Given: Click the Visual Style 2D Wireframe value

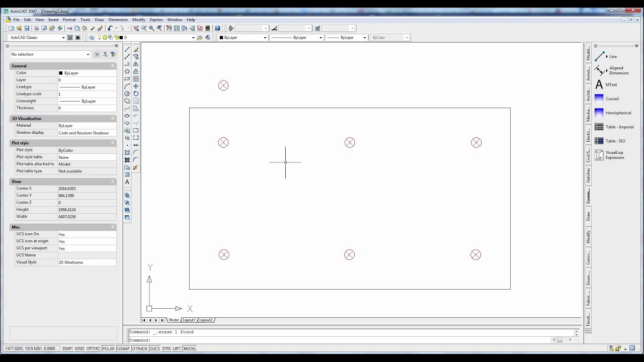Looking at the screenshot, I should [x=87, y=262].
